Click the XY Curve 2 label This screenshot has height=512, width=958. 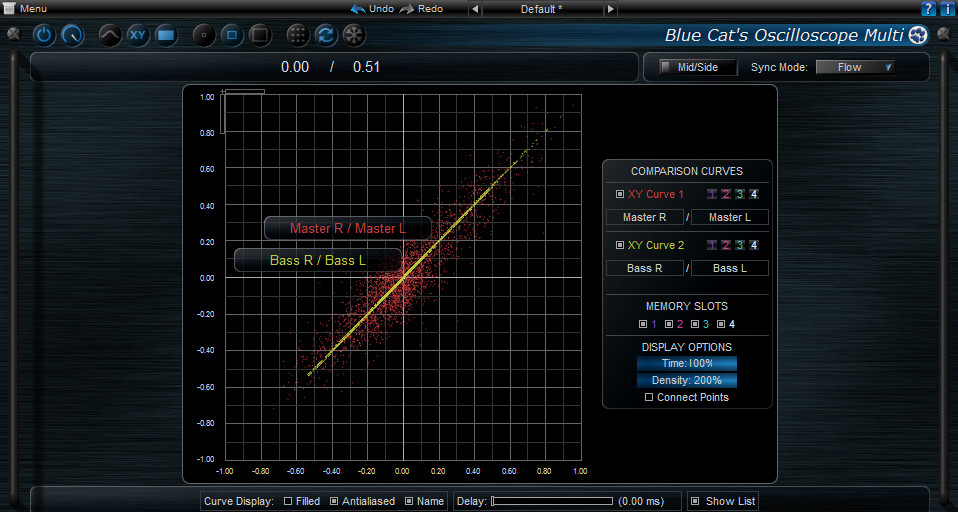(656, 245)
